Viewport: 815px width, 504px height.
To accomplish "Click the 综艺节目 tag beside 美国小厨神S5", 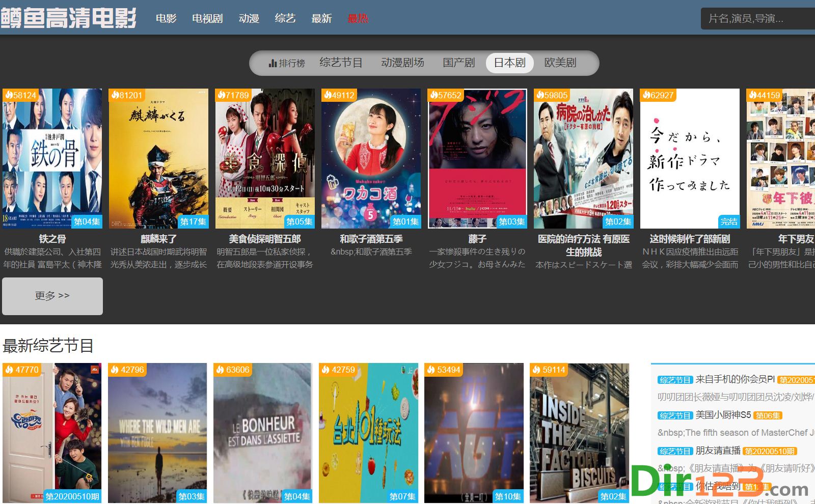I will pyautogui.click(x=675, y=415).
